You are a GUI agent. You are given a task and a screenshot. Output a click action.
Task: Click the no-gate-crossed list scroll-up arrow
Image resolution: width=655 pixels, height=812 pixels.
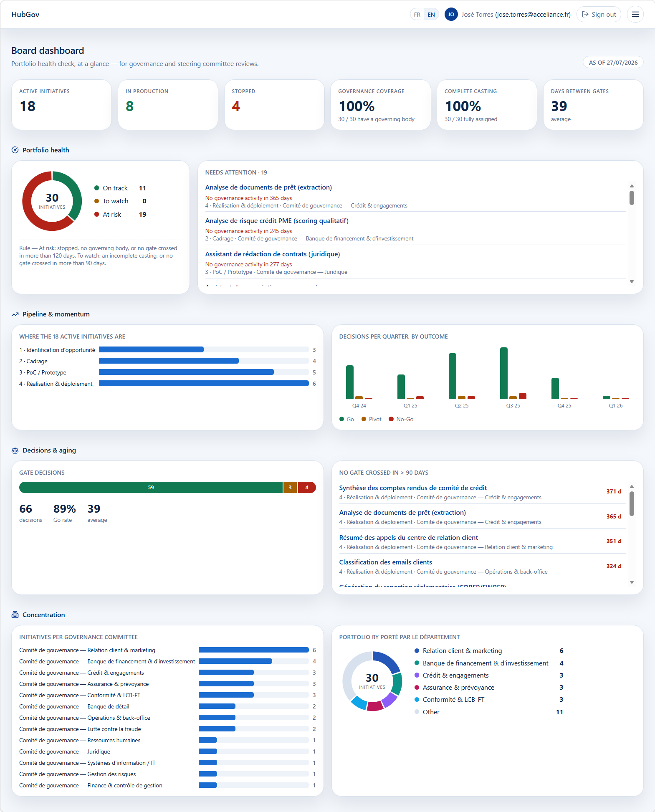tap(632, 487)
